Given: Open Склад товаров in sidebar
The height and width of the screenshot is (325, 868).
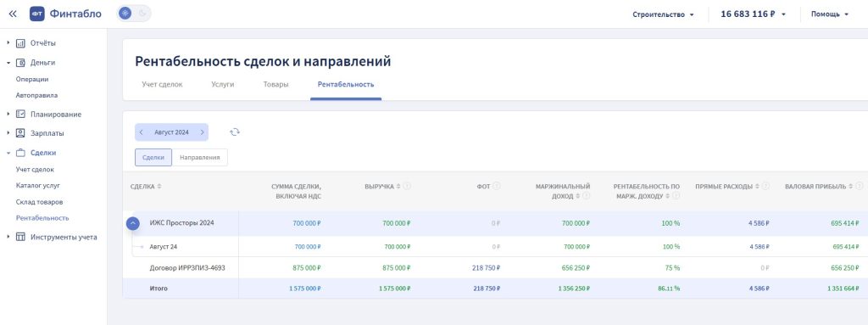Looking at the screenshot, I should 39,202.
